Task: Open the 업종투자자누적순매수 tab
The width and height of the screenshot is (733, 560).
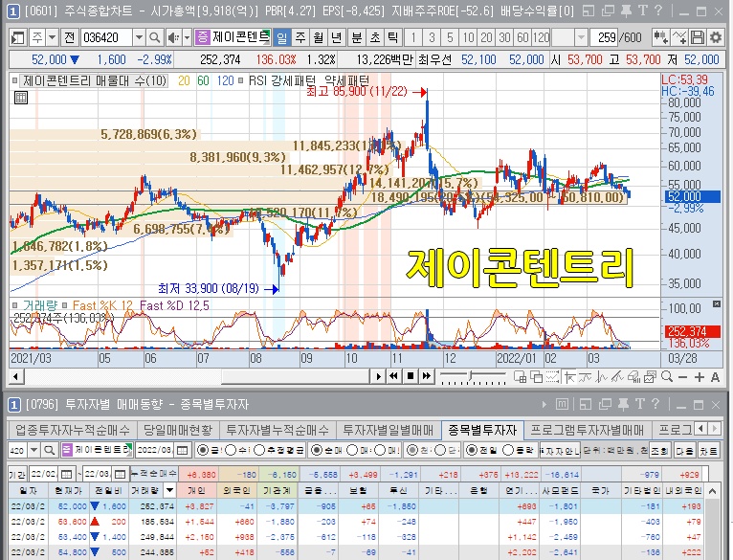Action: [73, 430]
